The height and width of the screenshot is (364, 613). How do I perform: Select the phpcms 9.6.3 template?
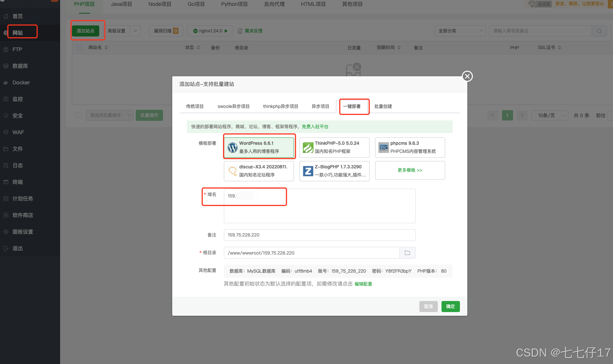[410, 147]
